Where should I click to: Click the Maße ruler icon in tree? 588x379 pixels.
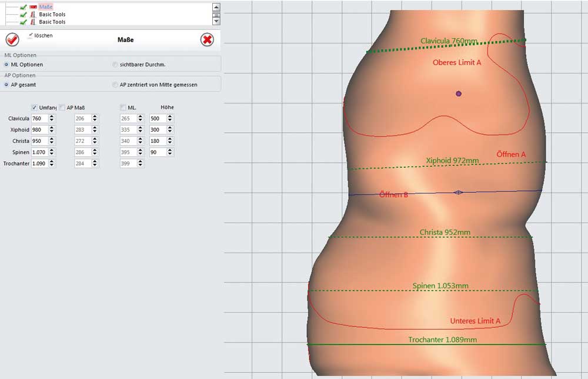[34, 6]
